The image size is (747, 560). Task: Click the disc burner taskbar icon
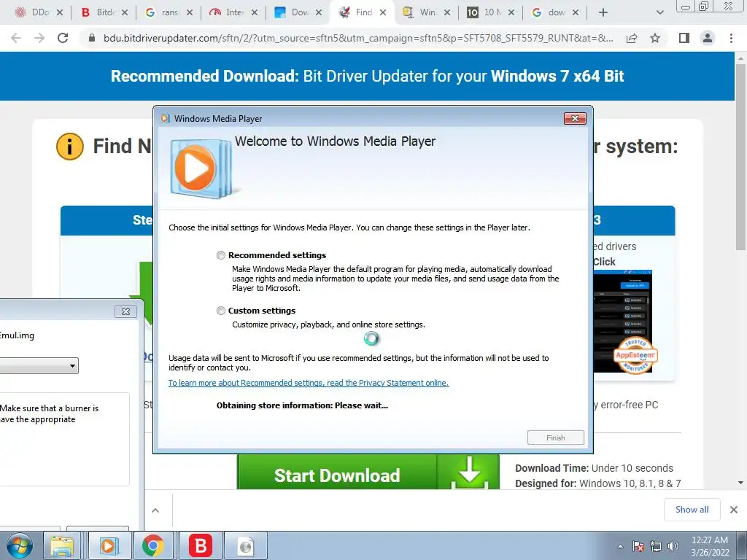coord(245,545)
